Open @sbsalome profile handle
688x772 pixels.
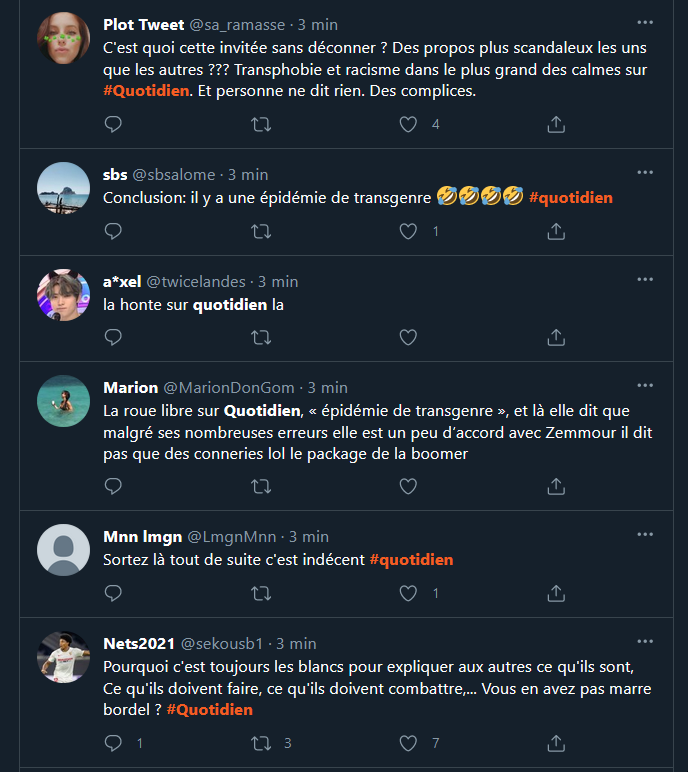[x=174, y=175]
